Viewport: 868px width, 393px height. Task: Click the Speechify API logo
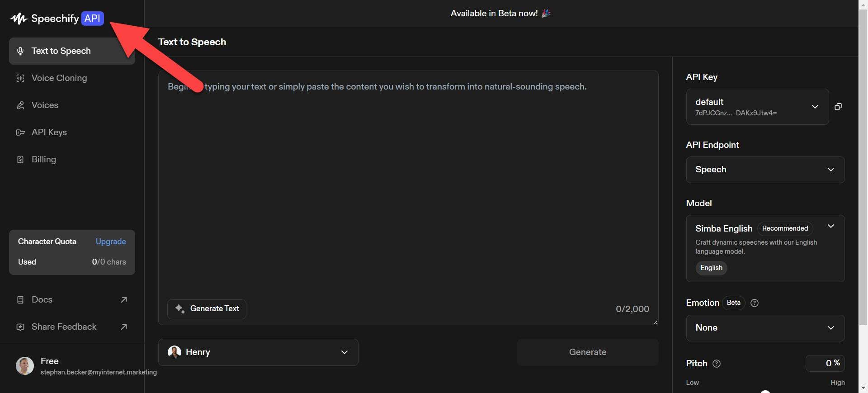[x=57, y=19]
